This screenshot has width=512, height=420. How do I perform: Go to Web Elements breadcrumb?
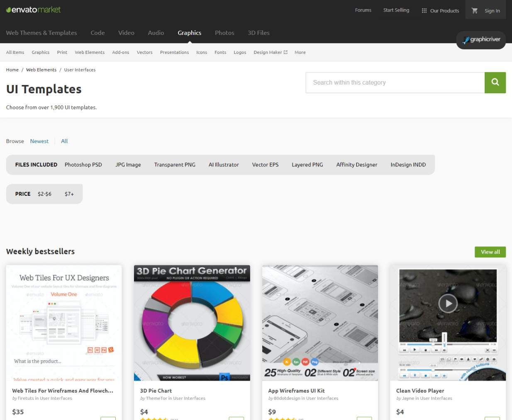[41, 70]
